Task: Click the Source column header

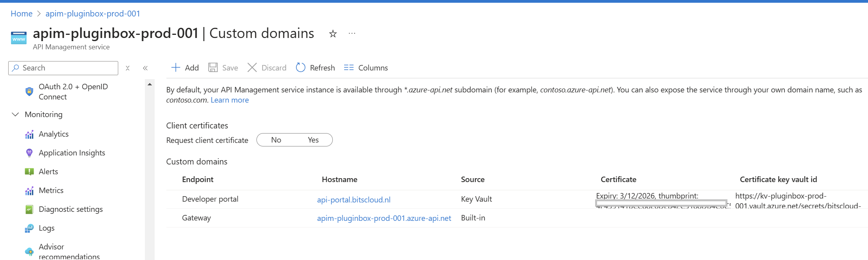Action: tap(473, 179)
